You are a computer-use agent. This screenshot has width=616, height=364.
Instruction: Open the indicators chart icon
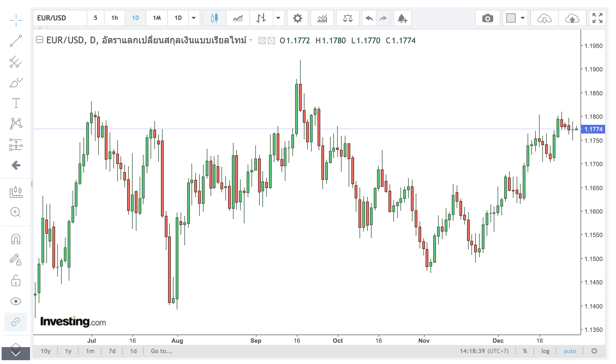(x=322, y=18)
